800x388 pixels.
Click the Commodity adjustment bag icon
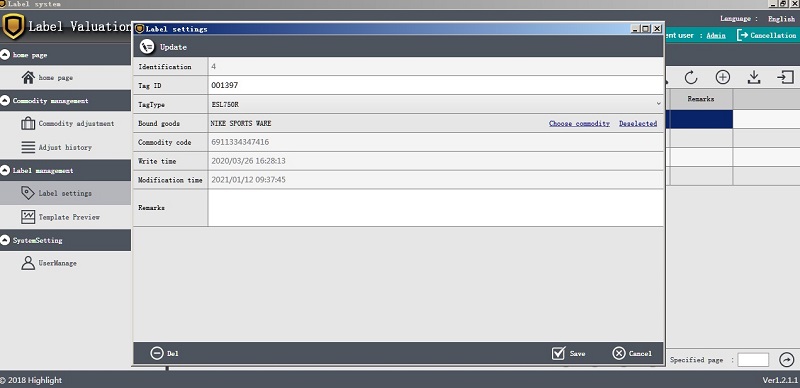28,124
